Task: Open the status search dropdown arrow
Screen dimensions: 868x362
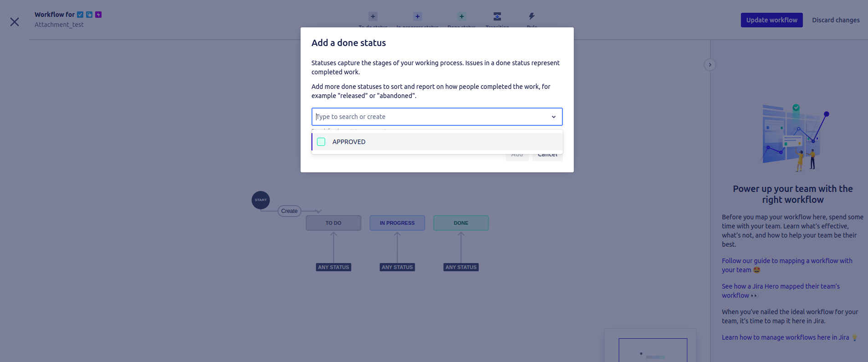Action: coord(553,117)
